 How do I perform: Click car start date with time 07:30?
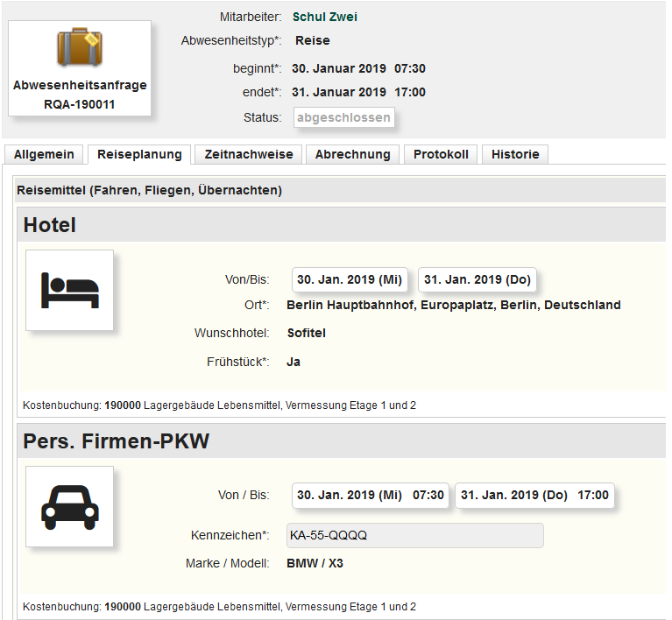coord(371,495)
